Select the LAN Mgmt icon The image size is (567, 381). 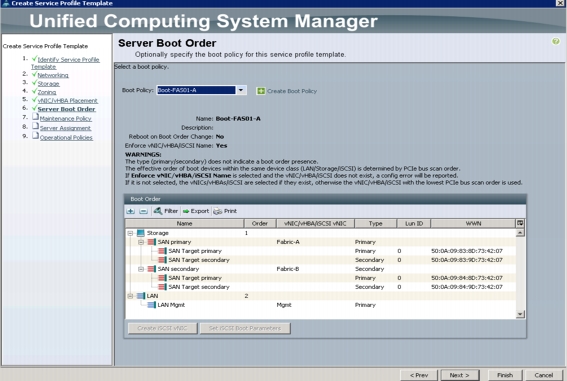[x=152, y=305]
